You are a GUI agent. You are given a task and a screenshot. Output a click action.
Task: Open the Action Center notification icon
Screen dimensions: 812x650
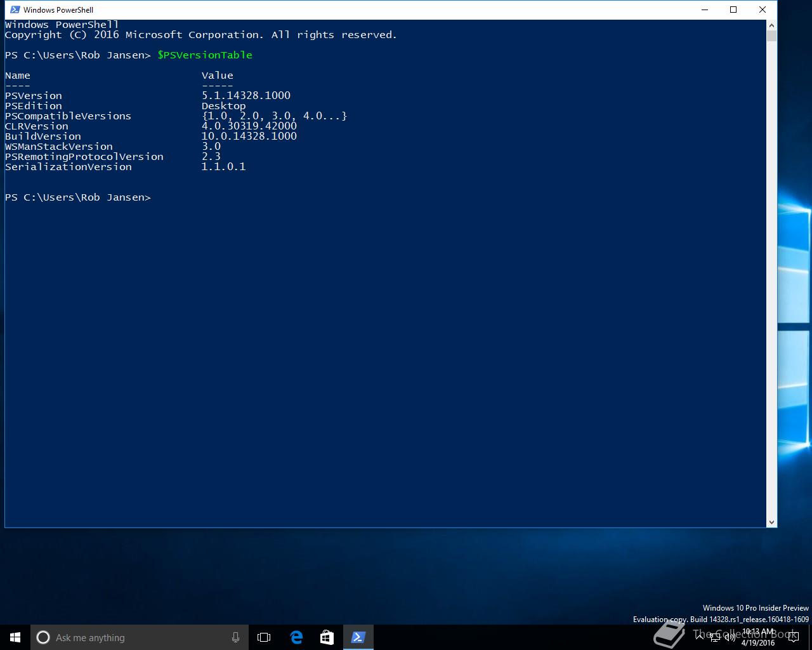pyautogui.click(x=794, y=637)
